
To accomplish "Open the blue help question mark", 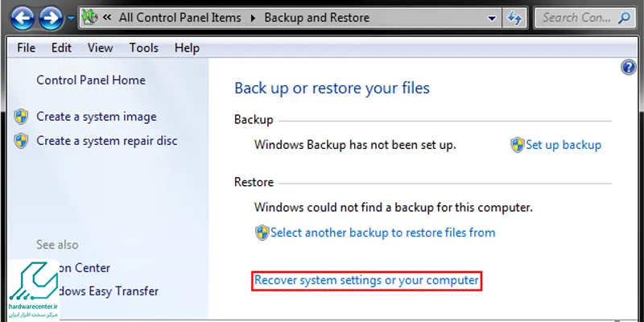I will [x=629, y=67].
